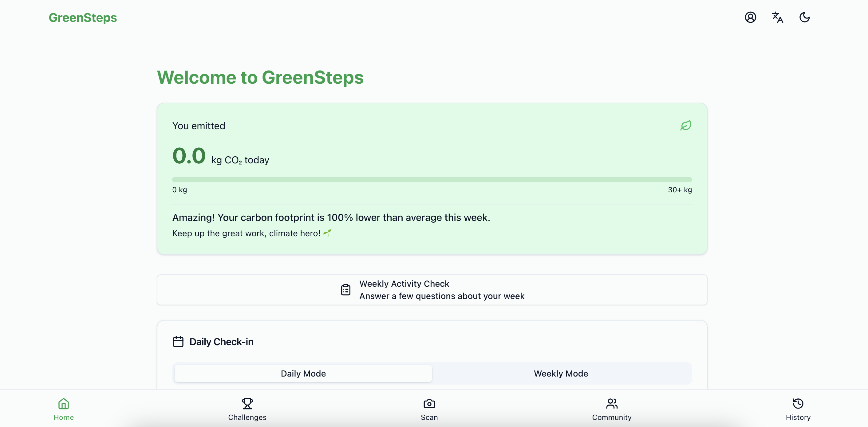Click the 'kg CO₂ today' label
This screenshot has width=868, height=427.
240,160
